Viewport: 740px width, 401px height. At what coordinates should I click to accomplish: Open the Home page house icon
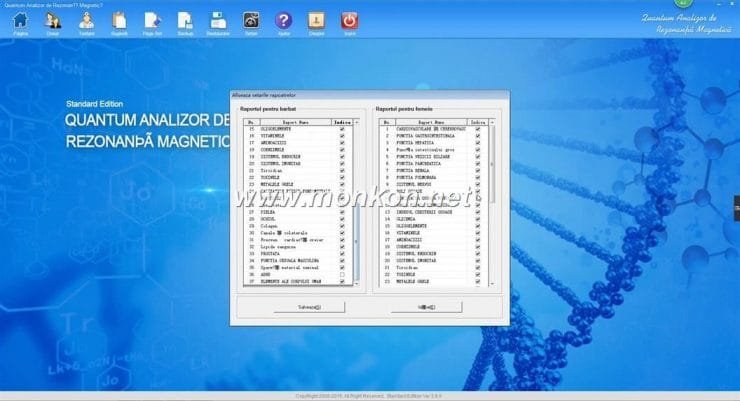click(20, 21)
